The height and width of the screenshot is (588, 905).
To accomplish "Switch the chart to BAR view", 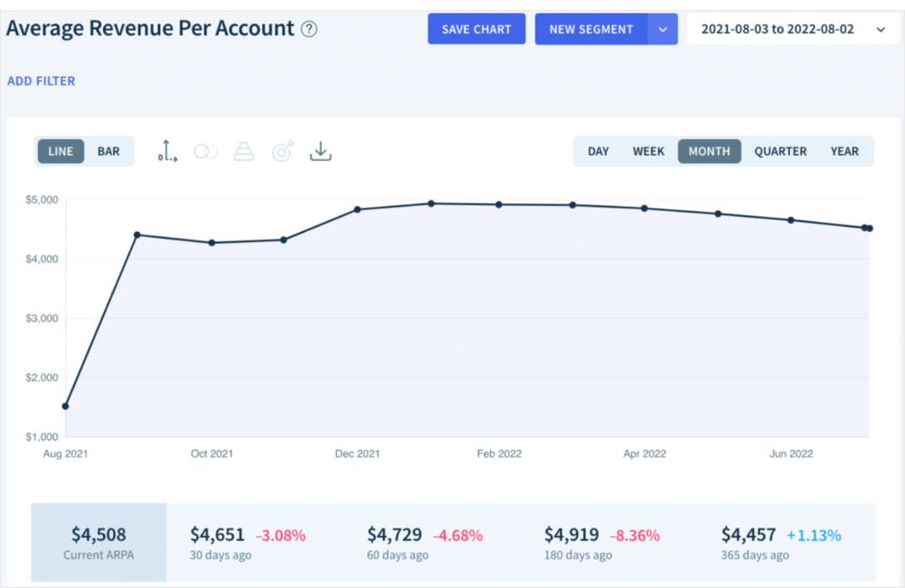I will (108, 151).
